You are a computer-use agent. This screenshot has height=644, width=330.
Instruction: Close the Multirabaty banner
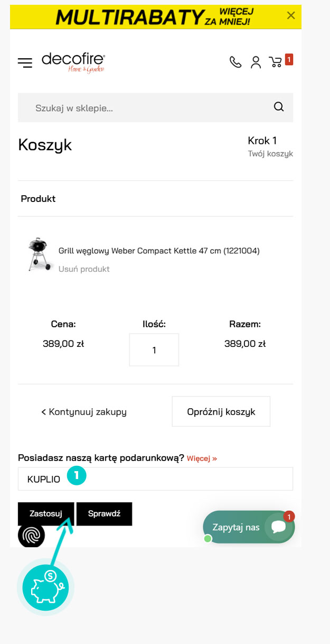(x=291, y=15)
